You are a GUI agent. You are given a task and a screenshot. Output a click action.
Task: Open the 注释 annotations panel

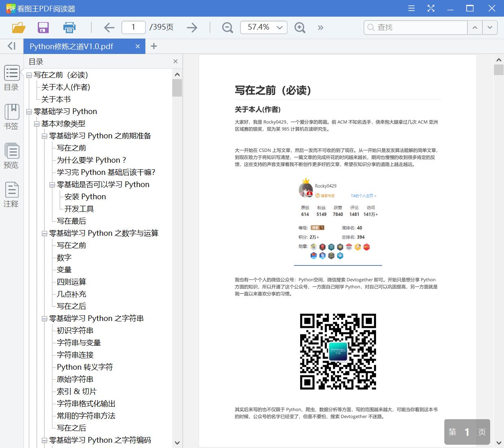coord(12,194)
